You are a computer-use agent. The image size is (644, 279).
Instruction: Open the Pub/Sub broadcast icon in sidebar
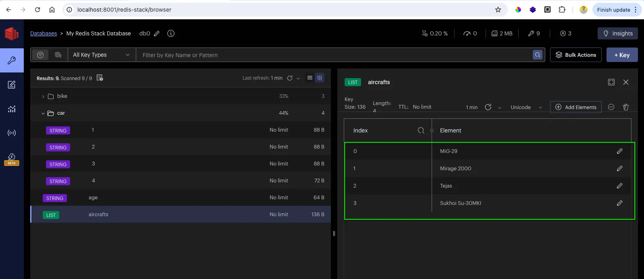(x=12, y=133)
